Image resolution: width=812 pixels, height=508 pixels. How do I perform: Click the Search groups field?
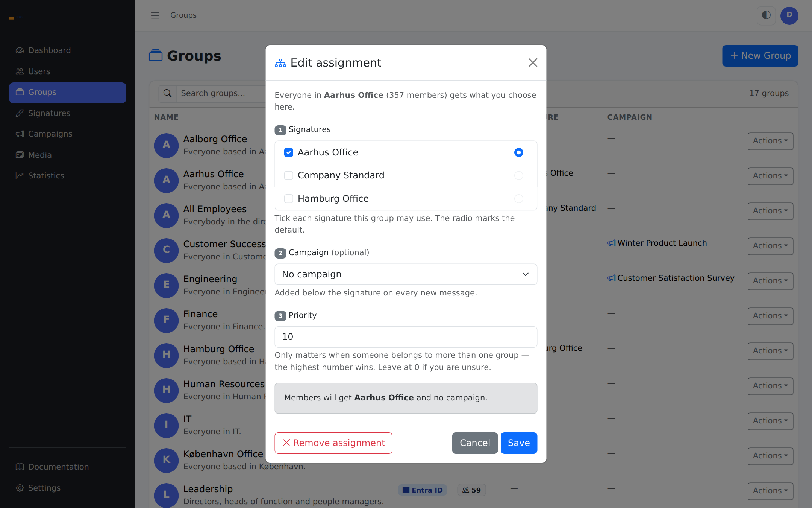tap(222, 93)
